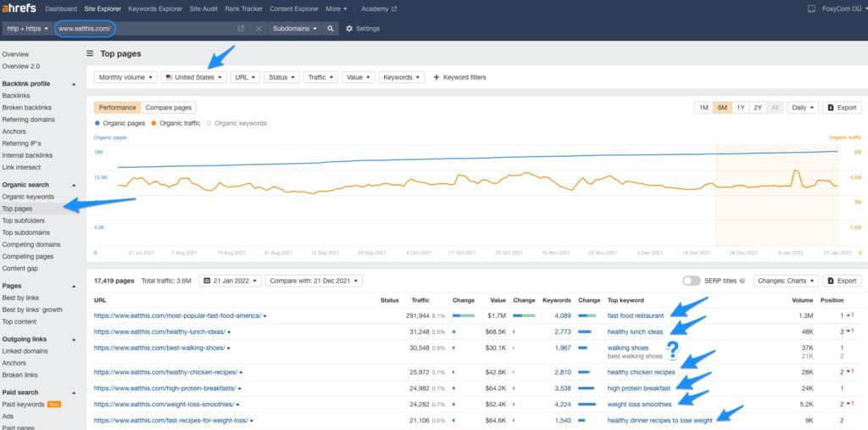Collapse Organic search section
868x430 pixels.
[x=74, y=185]
